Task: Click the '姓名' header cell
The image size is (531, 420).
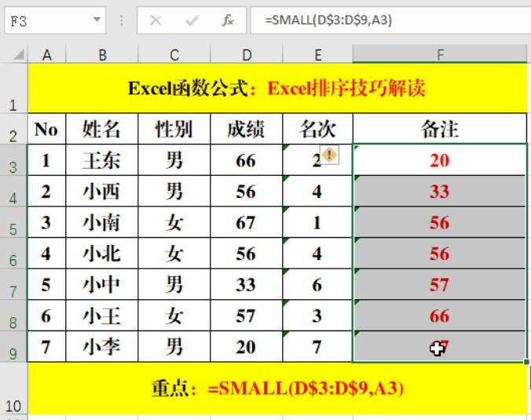Action: (x=102, y=129)
